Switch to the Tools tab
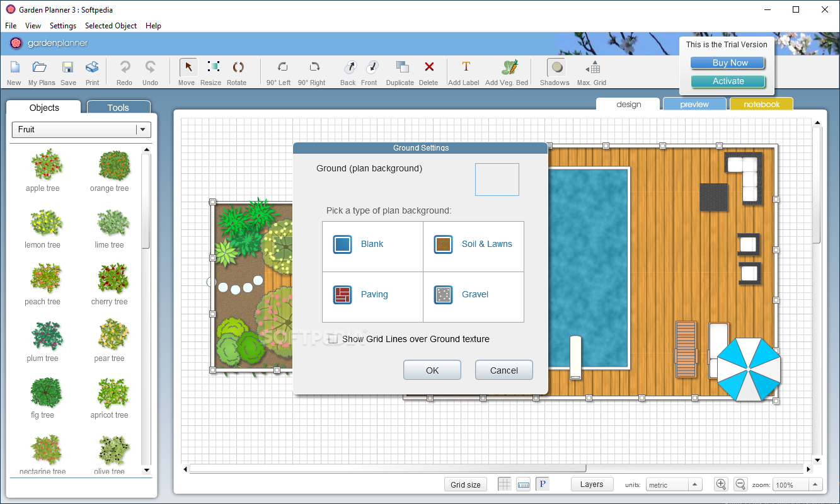 118,108
